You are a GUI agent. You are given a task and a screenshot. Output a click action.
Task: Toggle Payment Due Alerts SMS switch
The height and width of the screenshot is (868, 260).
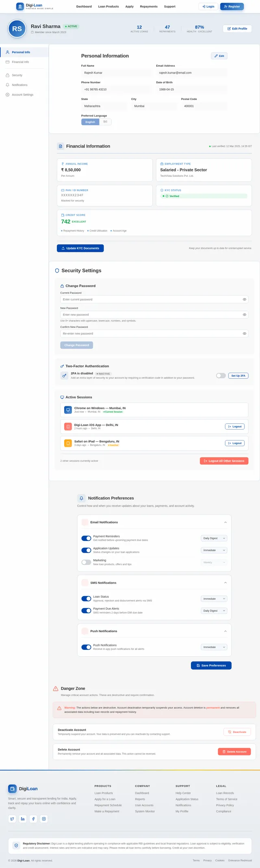(x=86, y=611)
